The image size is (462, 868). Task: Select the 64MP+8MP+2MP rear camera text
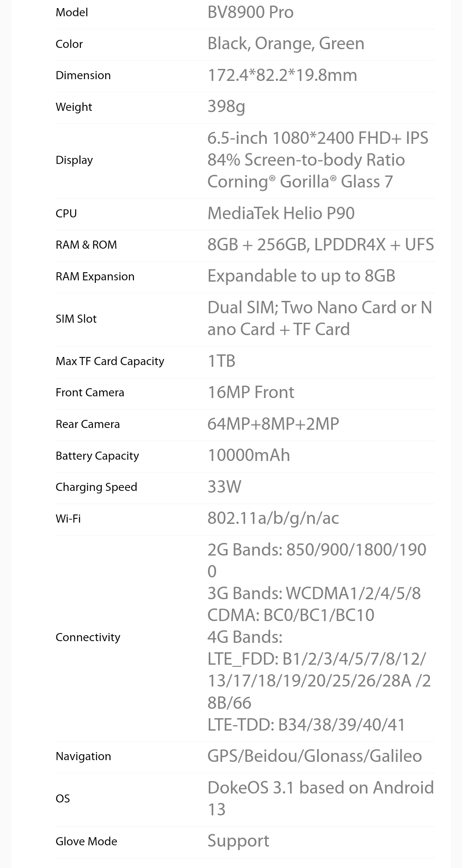click(x=273, y=424)
